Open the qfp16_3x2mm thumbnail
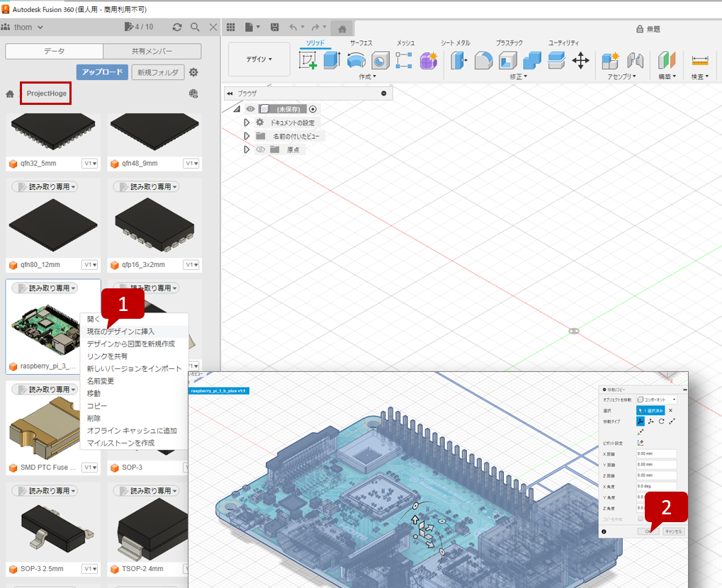Viewport: 722px width, 588px height. pos(154,225)
